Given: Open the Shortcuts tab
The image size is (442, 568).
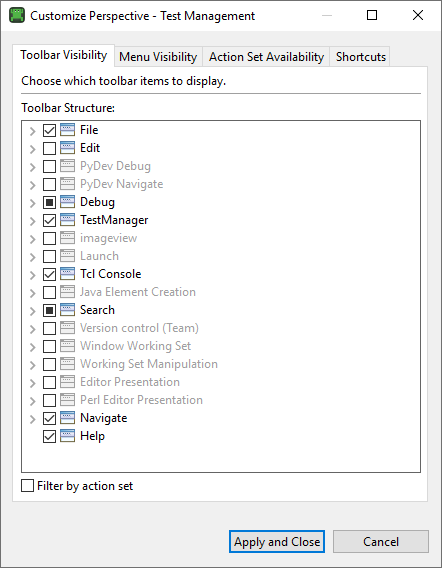Looking at the screenshot, I should [x=360, y=57].
